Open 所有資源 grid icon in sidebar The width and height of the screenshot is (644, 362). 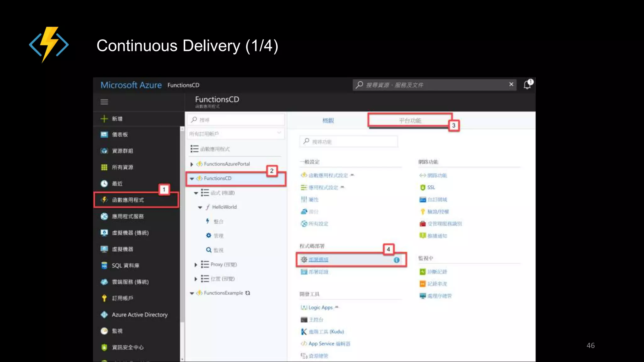104,167
